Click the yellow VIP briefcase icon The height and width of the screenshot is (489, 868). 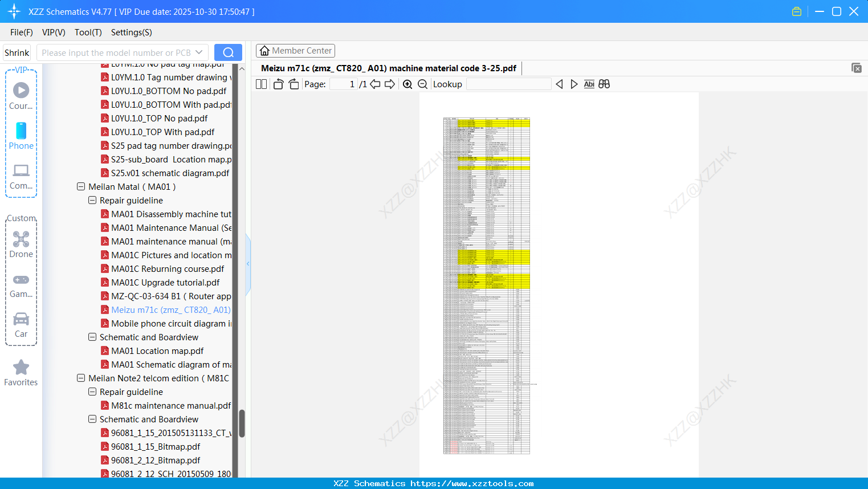coord(797,11)
